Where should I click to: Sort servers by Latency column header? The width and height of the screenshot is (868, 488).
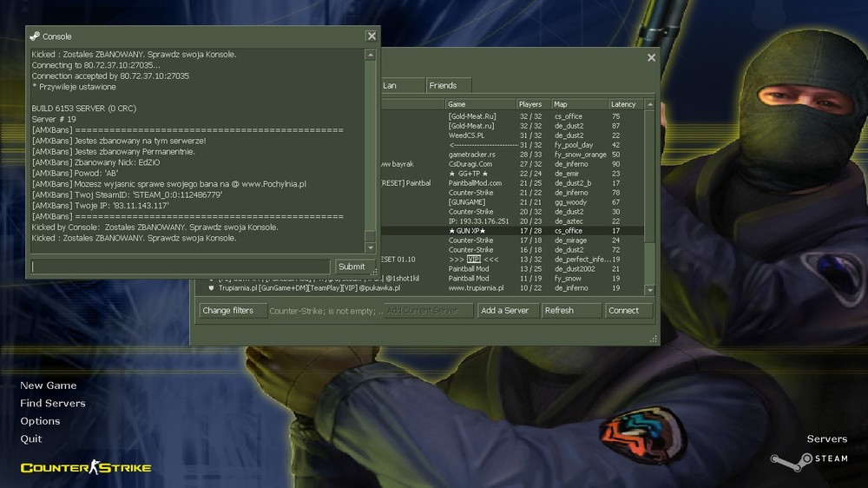[623, 104]
